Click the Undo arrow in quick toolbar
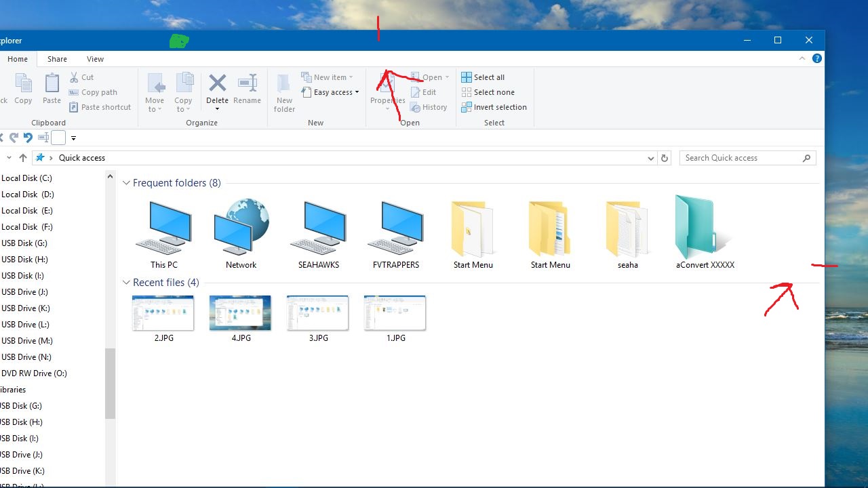Viewport: 868px width, 488px height. point(28,138)
